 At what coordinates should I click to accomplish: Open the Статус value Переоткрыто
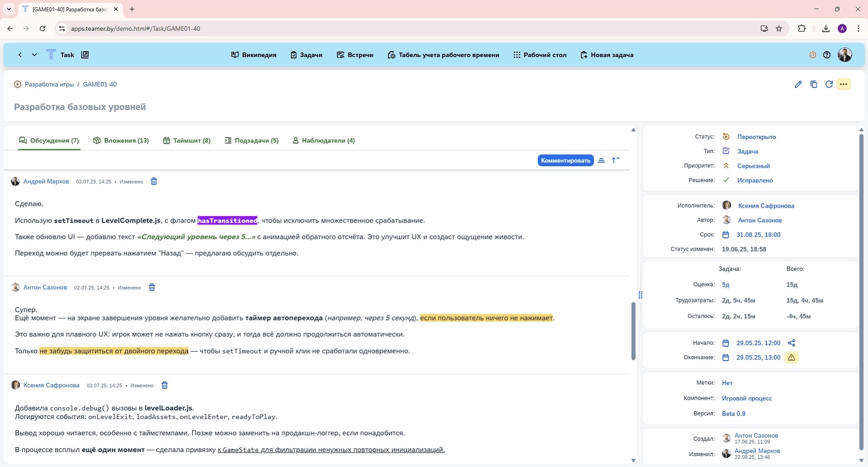756,137
